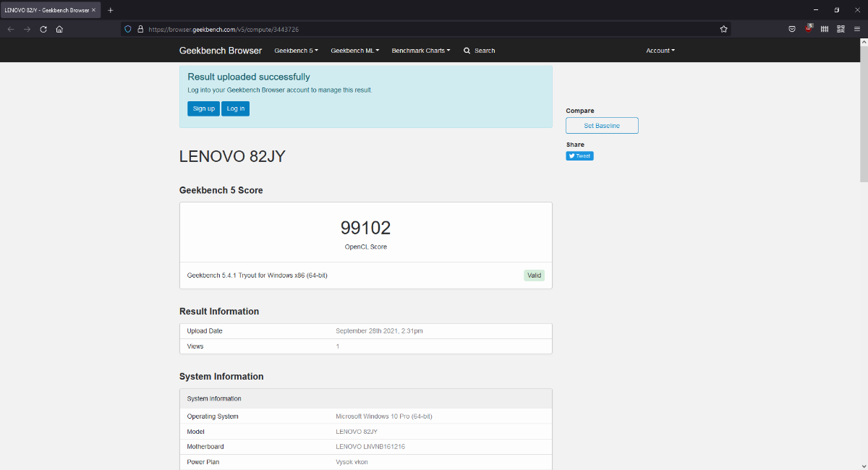Open the Account dropdown menu
Image resolution: width=868 pixels, height=470 pixels.
pyautogui.click(x=660, y=51)
